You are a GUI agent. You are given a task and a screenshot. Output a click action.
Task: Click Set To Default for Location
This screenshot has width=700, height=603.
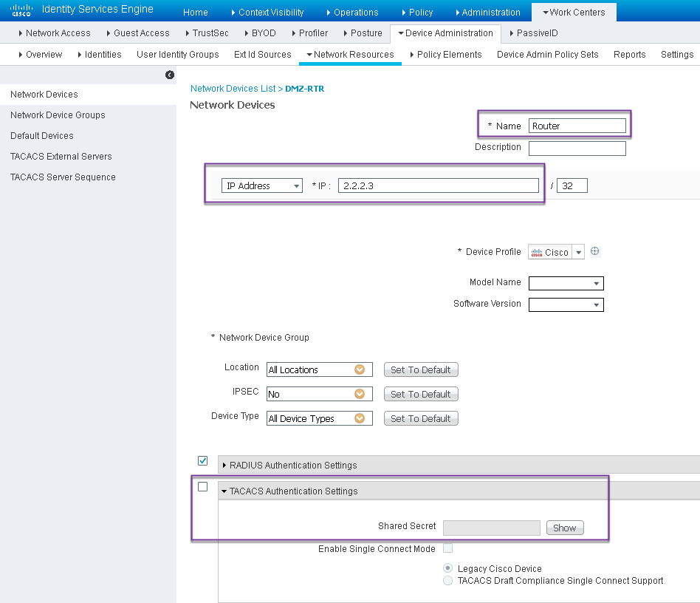[421, 369]
